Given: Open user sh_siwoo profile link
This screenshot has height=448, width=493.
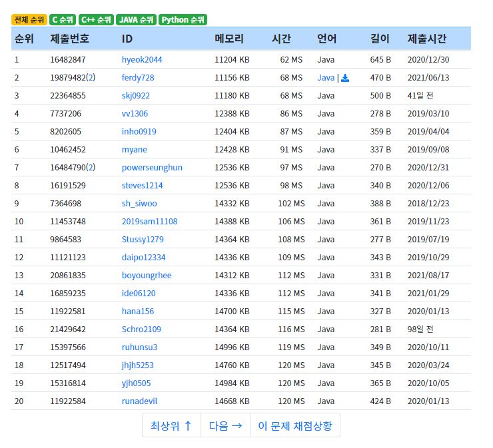Looking at the screenshot, I should pos(139,203).
